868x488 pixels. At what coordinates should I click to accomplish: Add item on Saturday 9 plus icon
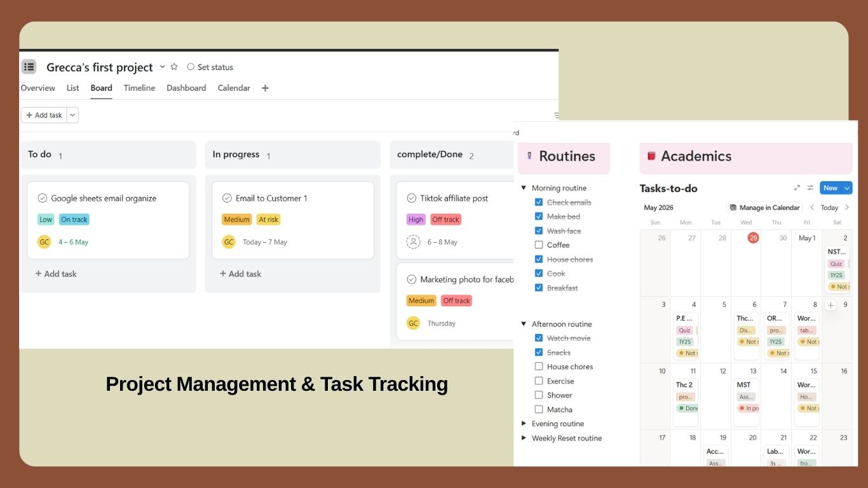coord(831,305)
